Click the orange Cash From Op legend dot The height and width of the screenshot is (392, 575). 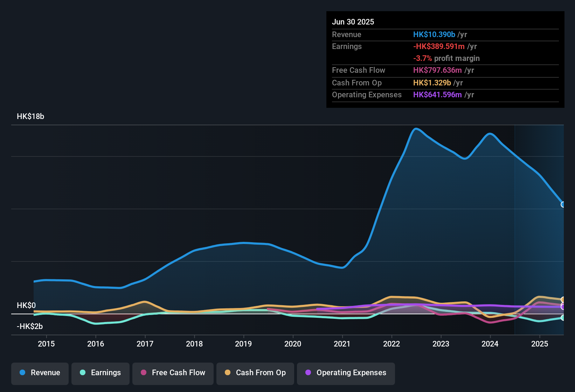(228, 373)
